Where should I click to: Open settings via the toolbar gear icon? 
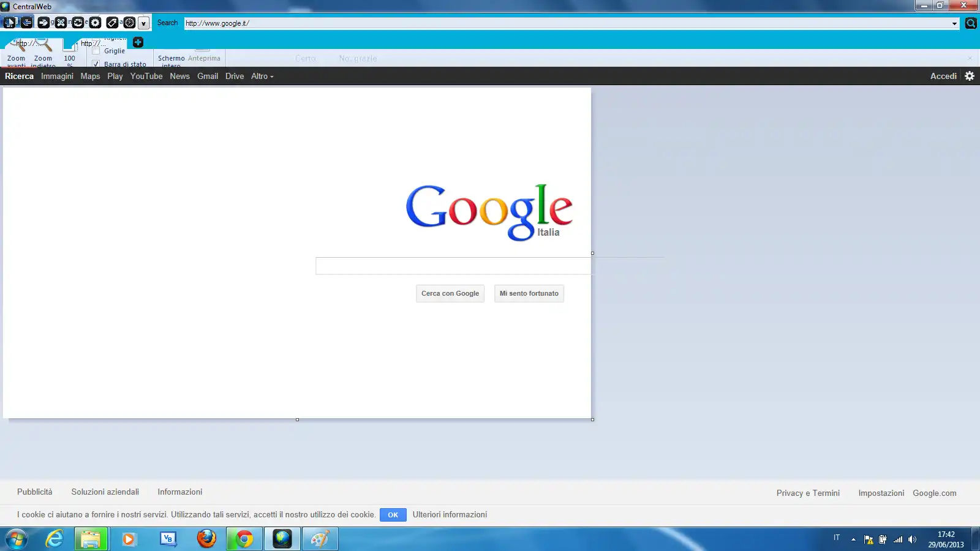pyautogui.click(x=95, y=23)
